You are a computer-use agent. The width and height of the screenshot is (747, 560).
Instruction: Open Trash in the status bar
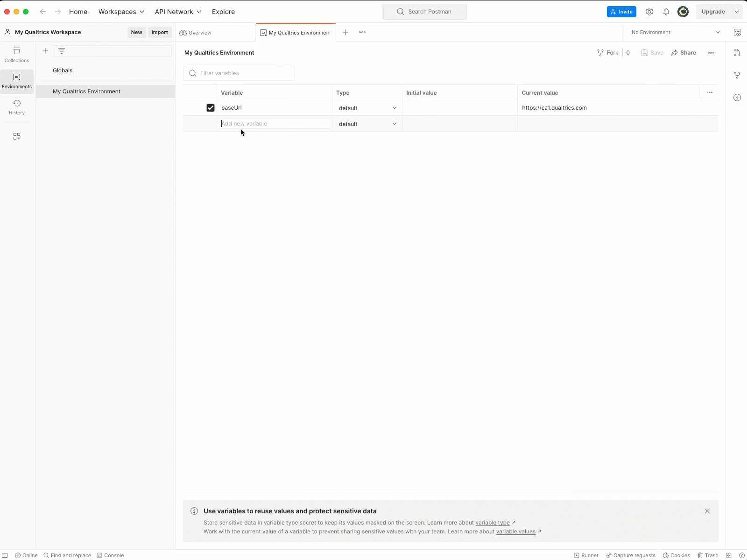[708, 555]
